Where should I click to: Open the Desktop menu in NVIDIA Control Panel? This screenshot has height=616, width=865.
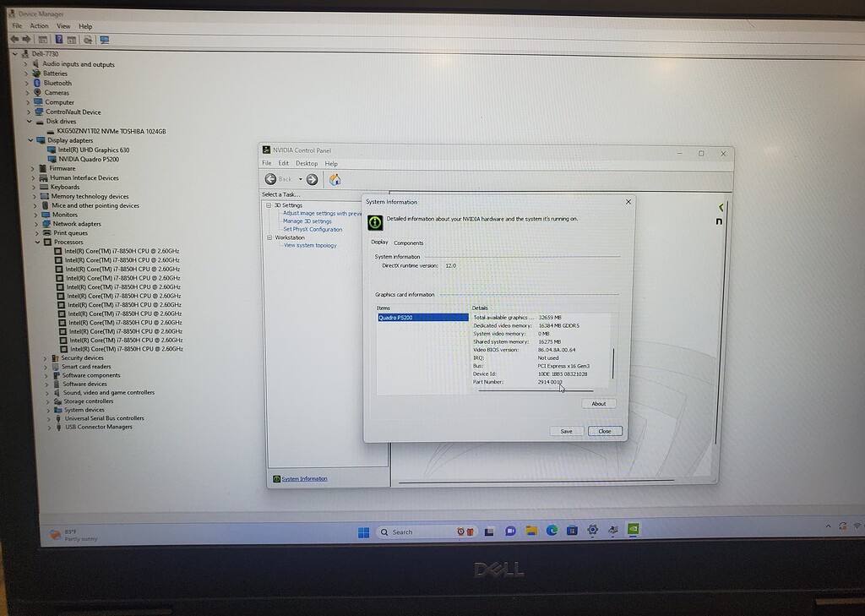(x=306, y=163)
